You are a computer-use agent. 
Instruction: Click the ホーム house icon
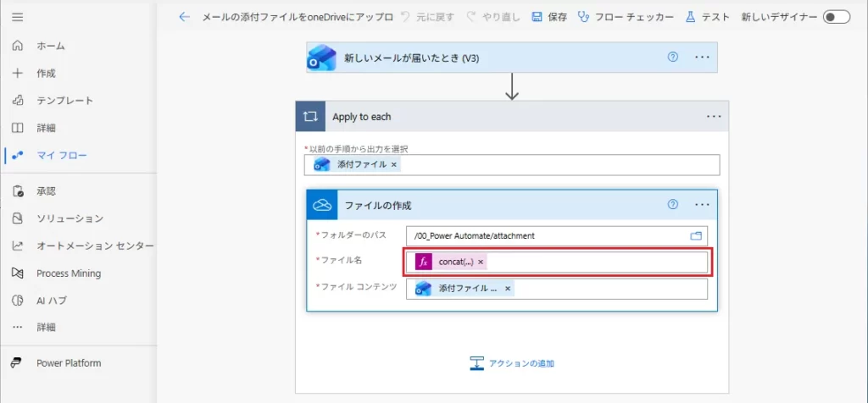tap(18, 46)
